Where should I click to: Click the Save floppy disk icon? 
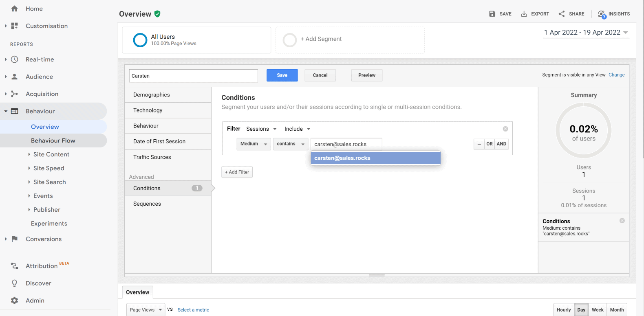(492, 14)
